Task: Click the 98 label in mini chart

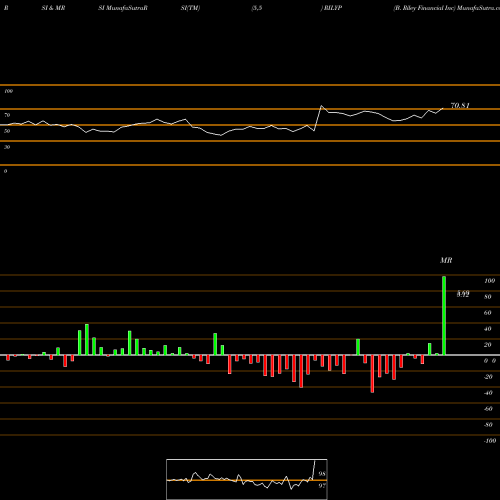Action: [322, 474]
